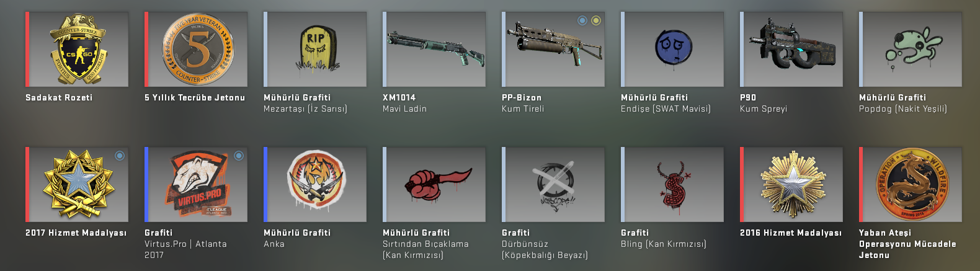
Task: Open the Sırtından Bıçaklama graffiti item
Action: 434,185
